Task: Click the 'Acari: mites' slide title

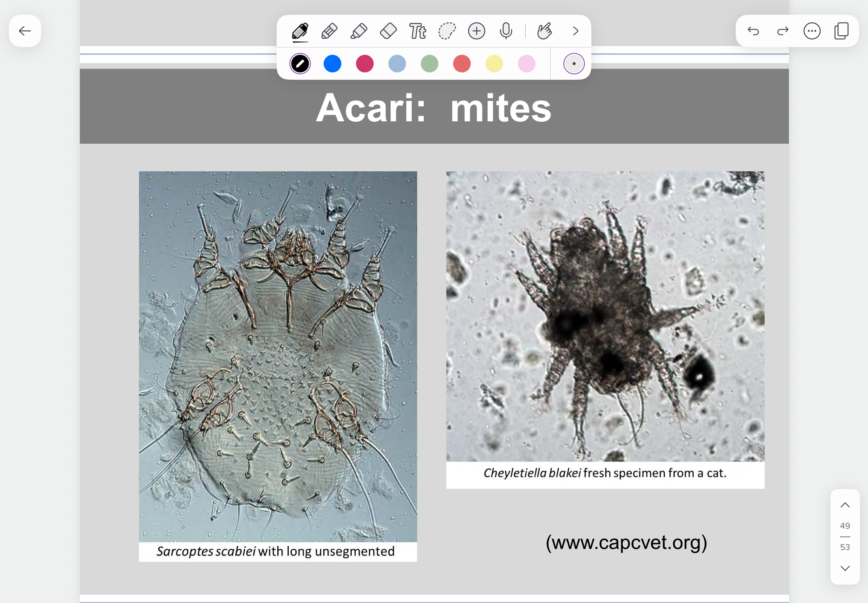Action: coord(434,108)
